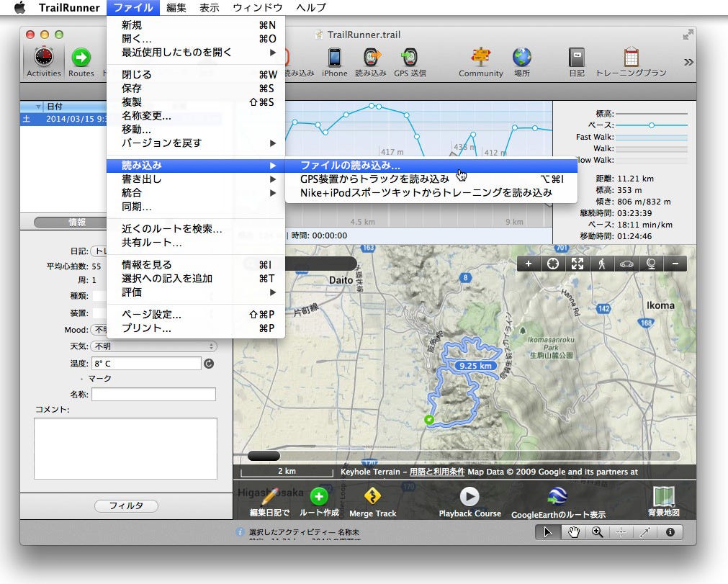
Task: Choose ファイルの読み込み… from submenu
Action: click(x=431, y=166)
